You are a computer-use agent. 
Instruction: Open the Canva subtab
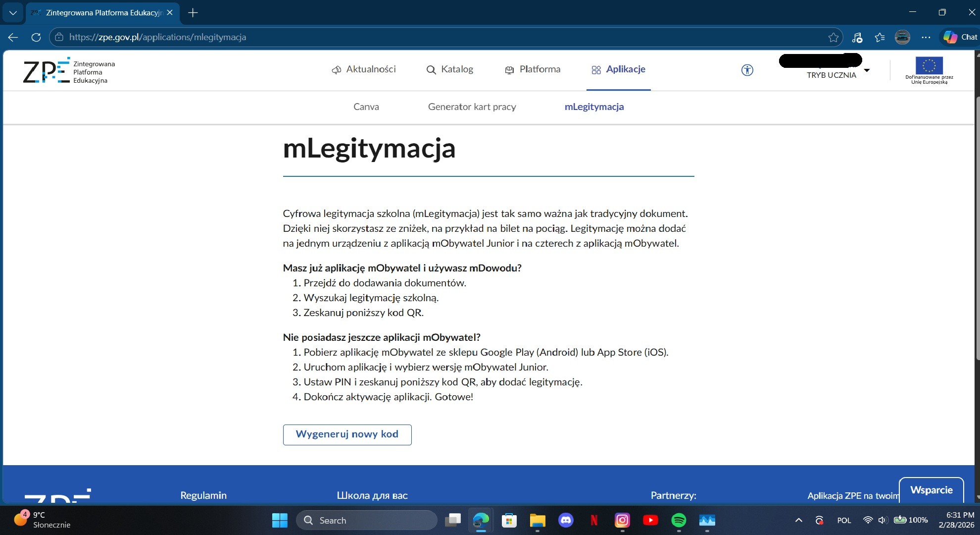tap(366, 107)
